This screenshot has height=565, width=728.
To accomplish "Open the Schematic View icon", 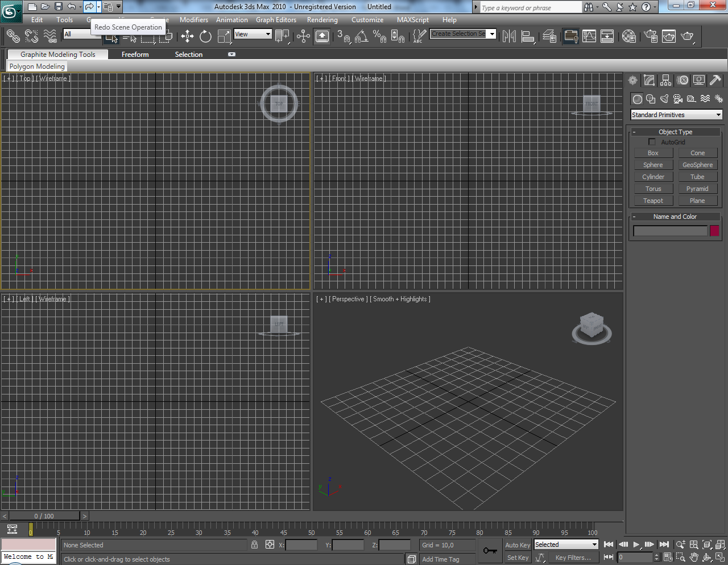I will point(607,36).
